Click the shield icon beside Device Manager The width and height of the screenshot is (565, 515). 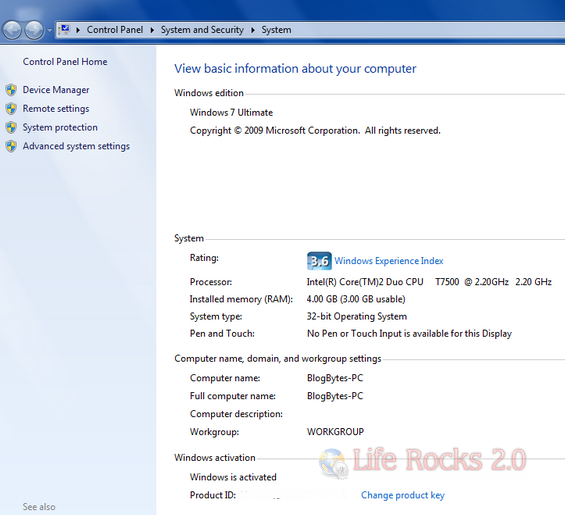11,90
